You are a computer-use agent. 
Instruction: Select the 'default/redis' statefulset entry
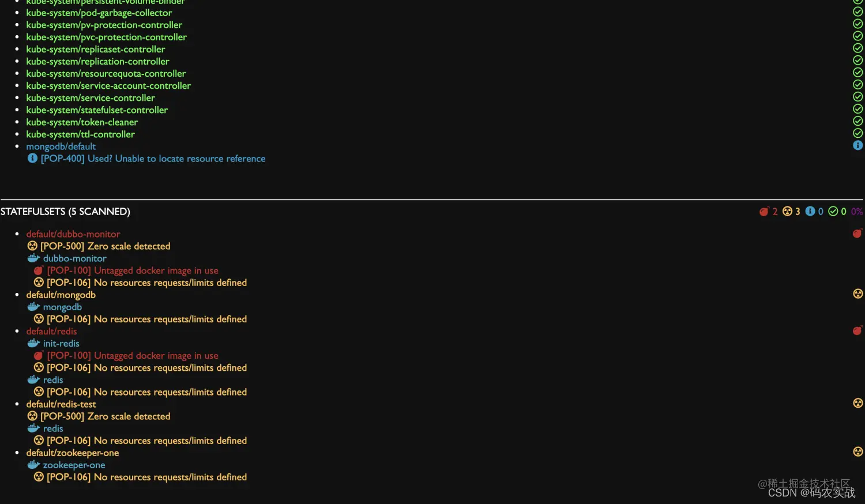point(51,331)
